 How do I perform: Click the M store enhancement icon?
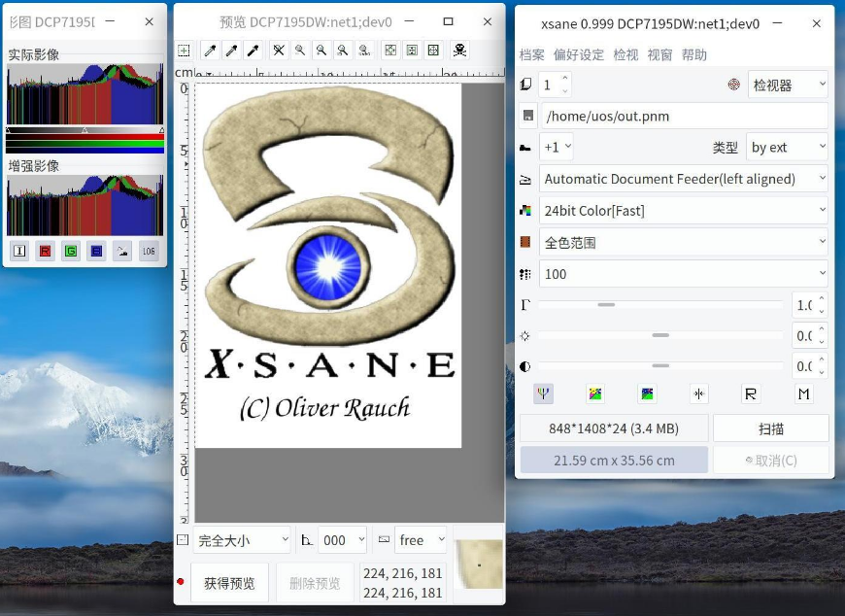click(x=803, y=394)
